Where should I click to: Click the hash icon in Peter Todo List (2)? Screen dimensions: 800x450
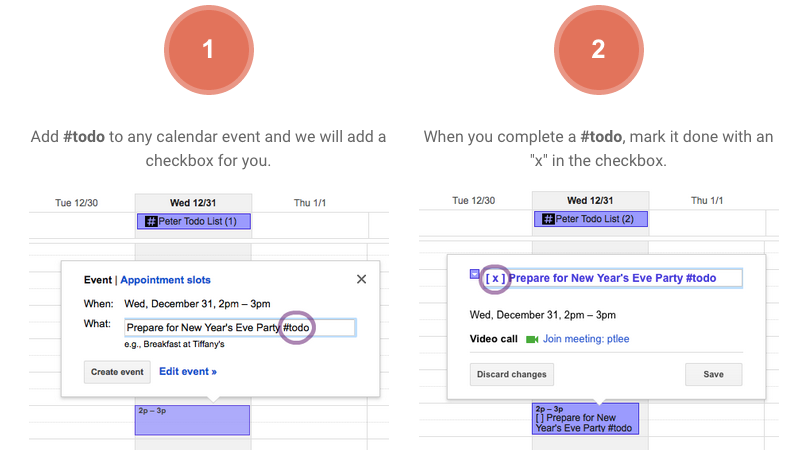click(548, 219)
